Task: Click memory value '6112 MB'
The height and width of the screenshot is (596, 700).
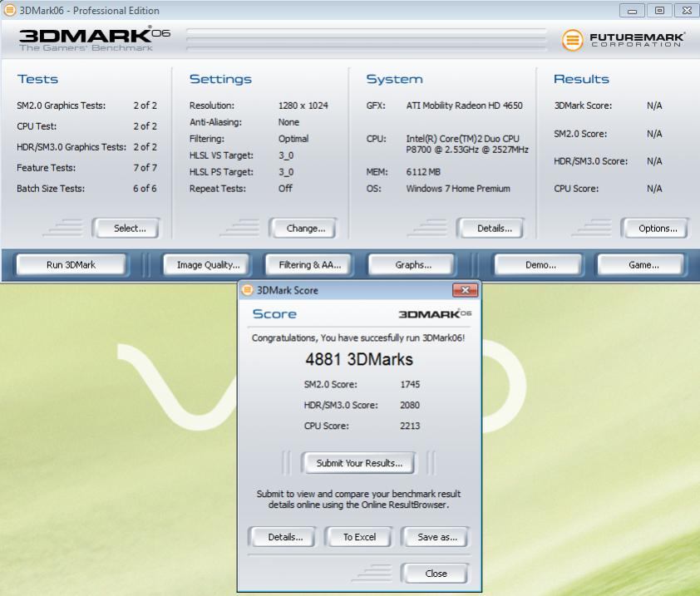Action: coord(423,172)
